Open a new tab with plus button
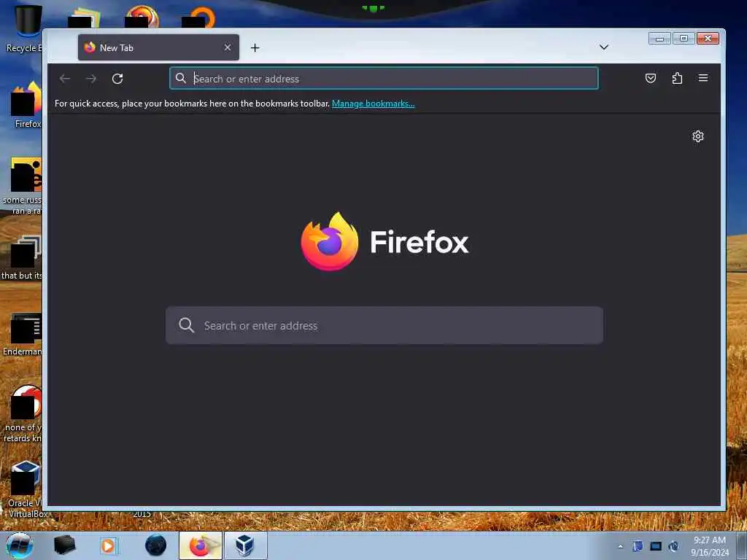The height and width of the screenshot is (560, 747). coord(255,47)
